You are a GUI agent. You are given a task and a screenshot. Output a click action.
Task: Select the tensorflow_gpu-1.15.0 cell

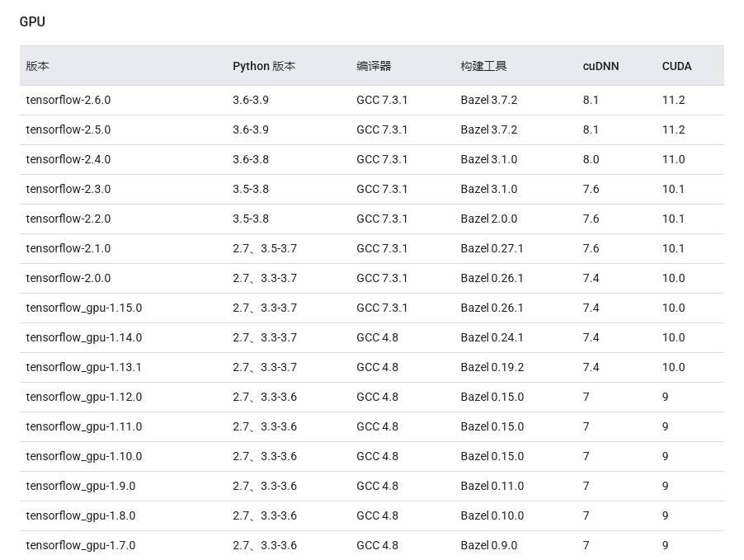point(84,308)
